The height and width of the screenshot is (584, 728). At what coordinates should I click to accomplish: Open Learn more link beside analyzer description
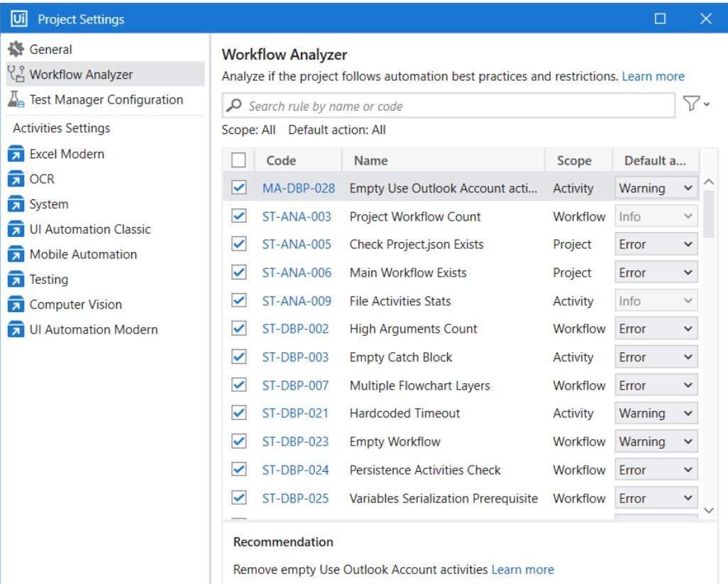(x=653, y=76)
